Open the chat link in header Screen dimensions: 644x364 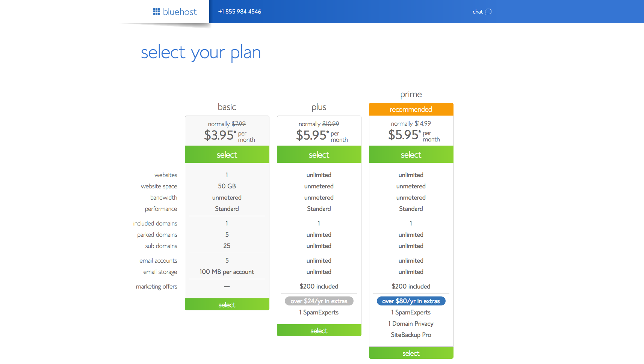[478, 12]
